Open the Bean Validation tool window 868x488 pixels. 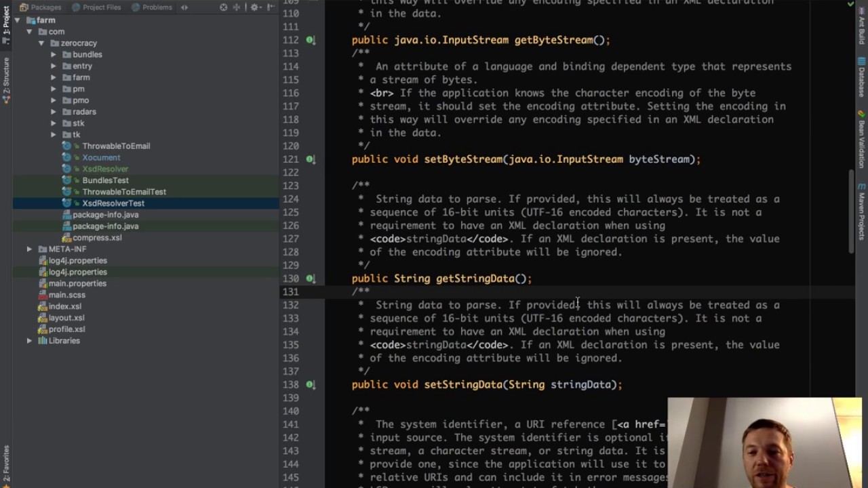click(862, 140)
